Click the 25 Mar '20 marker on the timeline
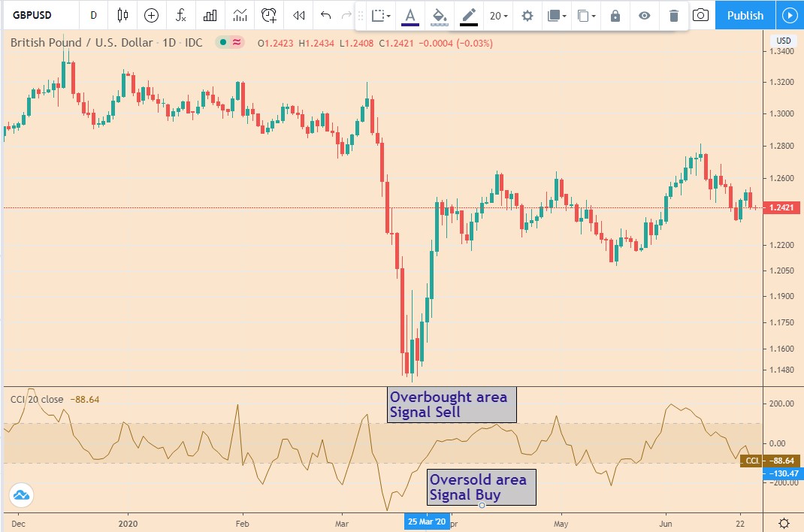The height and width of the screenshot is (532, 804). (x=427, y=521)
